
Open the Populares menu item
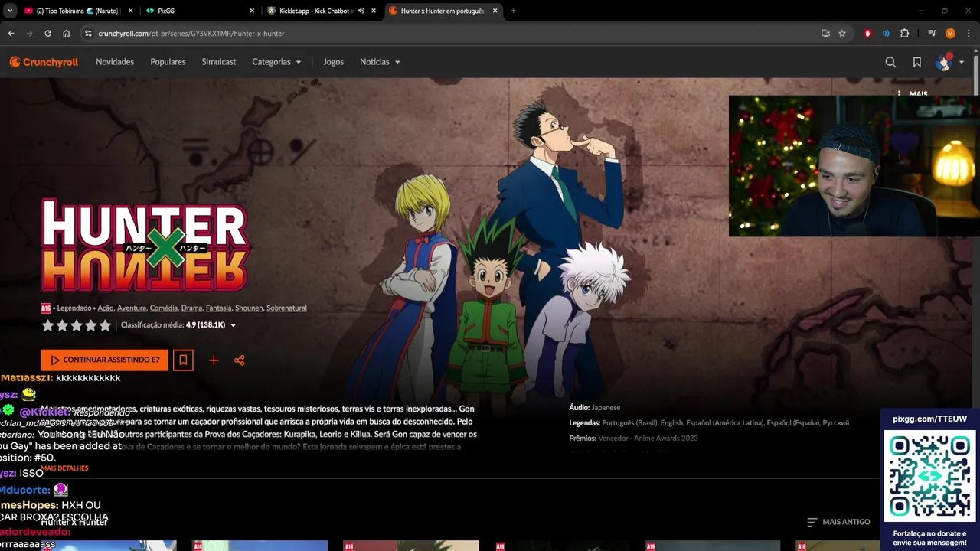point(168,62)
